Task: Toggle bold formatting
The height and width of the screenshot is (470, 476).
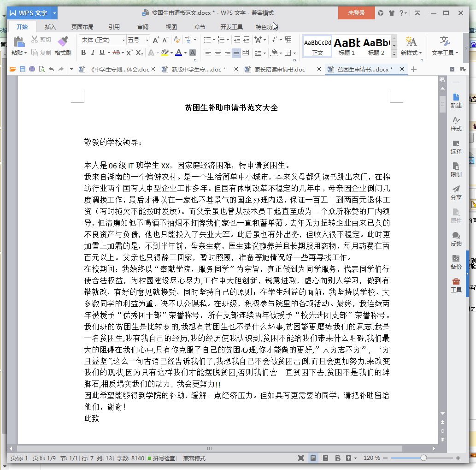Action: (x=83, y=53)
